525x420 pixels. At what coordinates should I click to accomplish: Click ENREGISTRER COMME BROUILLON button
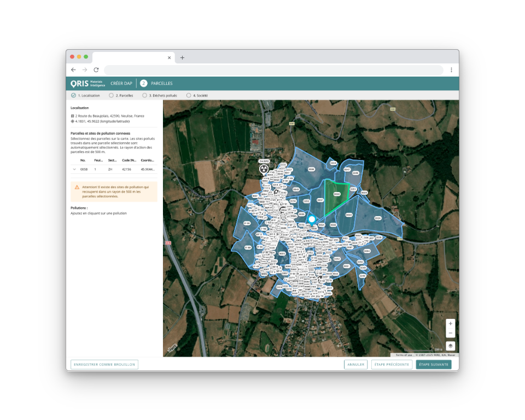tap(104, 364)
